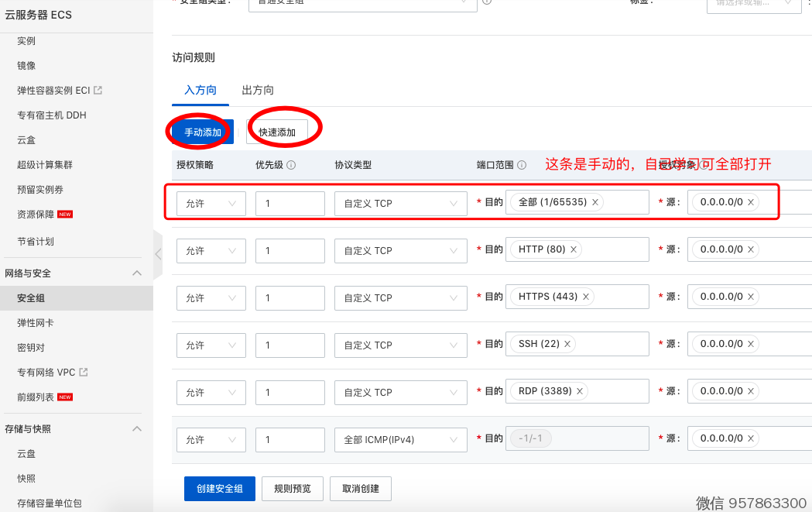The height and width of the screenshot is (512, 812).
Task: Click priority input field in SSH row
Action: coord(290,345)
